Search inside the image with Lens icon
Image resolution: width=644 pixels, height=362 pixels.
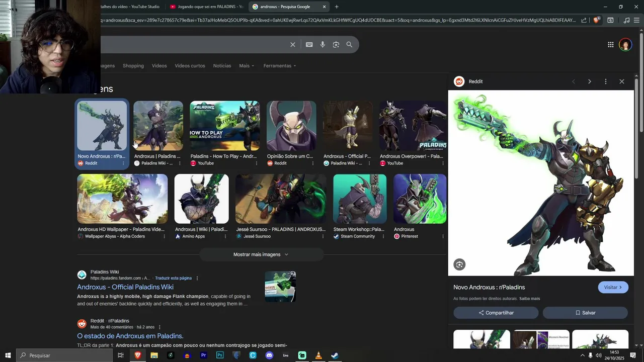tap(459, 264)
